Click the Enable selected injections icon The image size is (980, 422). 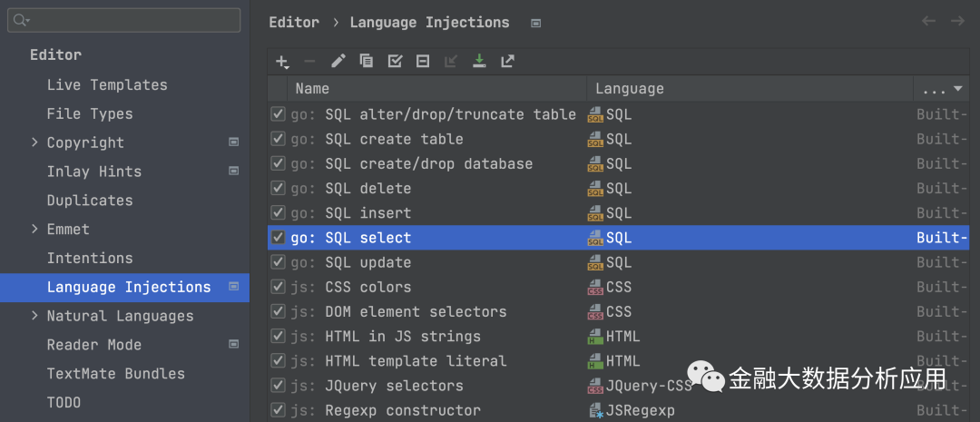point(395,62)
